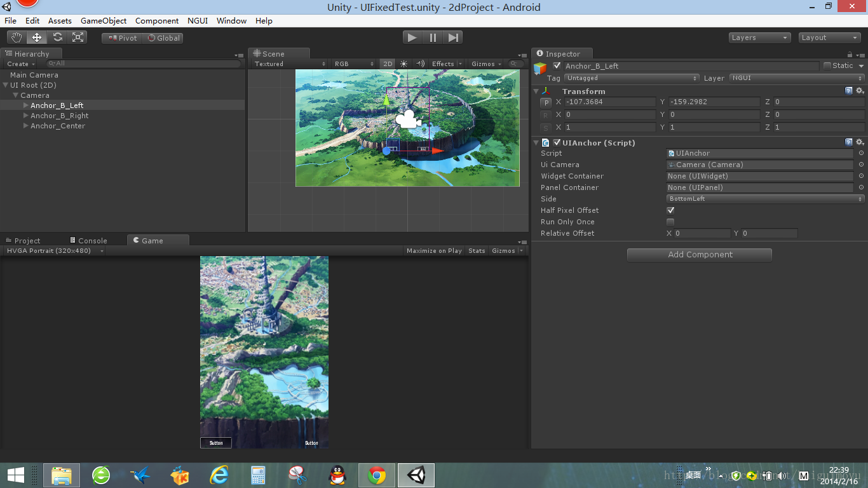Toggle the GameObject active checkbox

click(x=557, y=65)
